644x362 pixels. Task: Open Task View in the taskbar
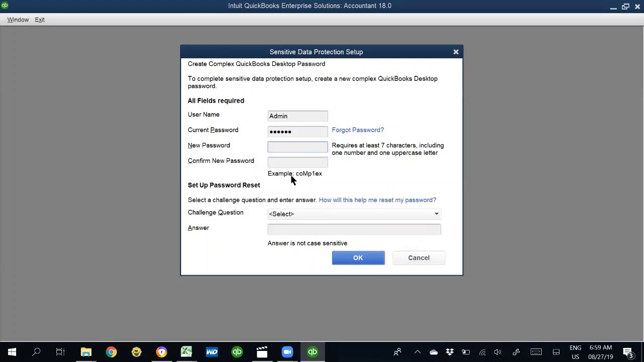[60, 352]
